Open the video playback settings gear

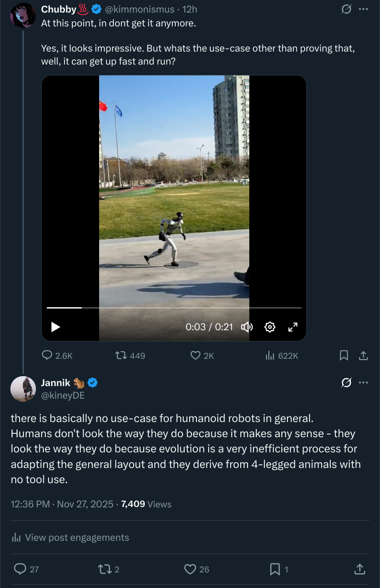pos(270,327)
